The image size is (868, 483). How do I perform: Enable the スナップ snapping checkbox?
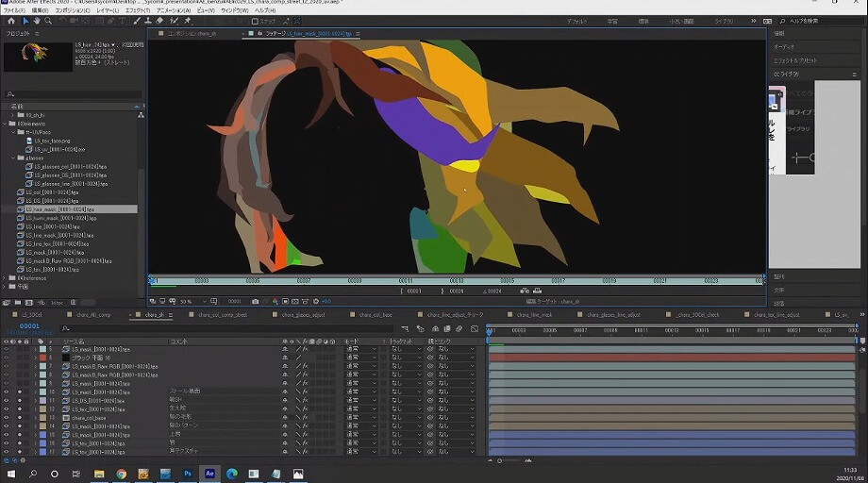tap(255, 21)
